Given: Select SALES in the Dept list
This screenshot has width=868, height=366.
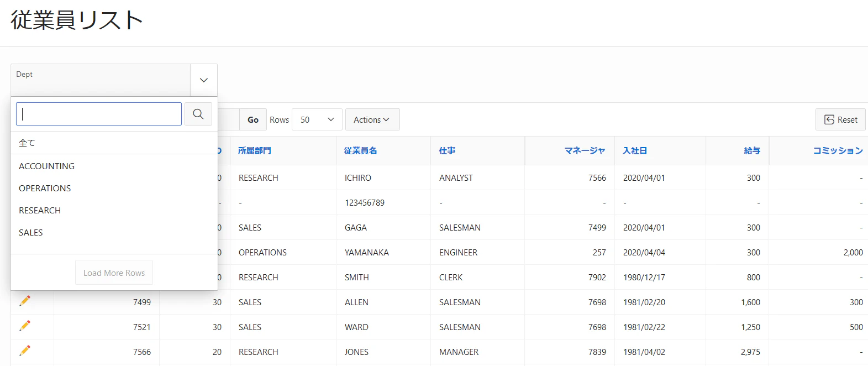Looking at the screenshot, I should click(x=114, y=232).
